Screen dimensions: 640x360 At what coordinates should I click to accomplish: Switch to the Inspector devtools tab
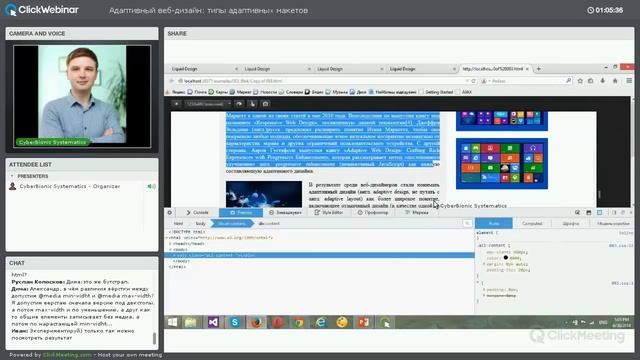click(x=241, y=213)
